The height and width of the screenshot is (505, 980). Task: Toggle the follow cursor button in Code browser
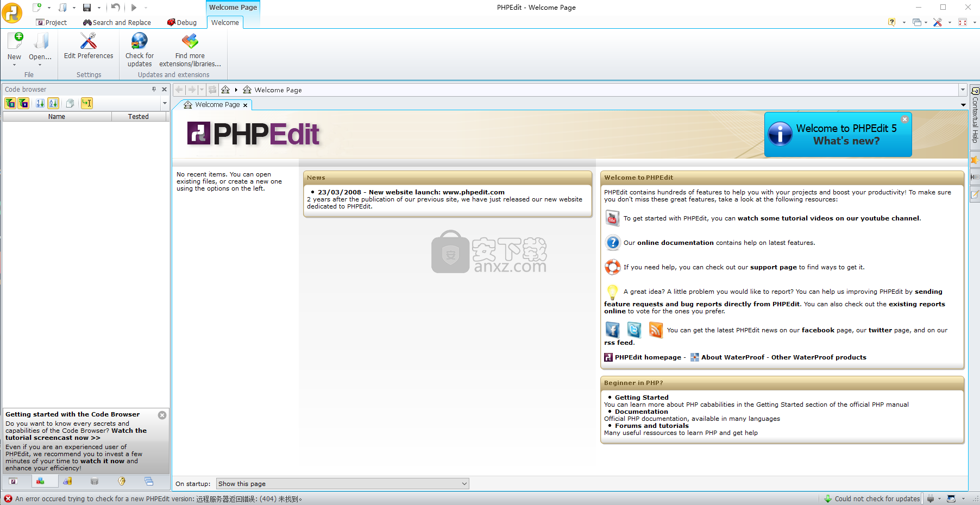[x=87, y=103]
